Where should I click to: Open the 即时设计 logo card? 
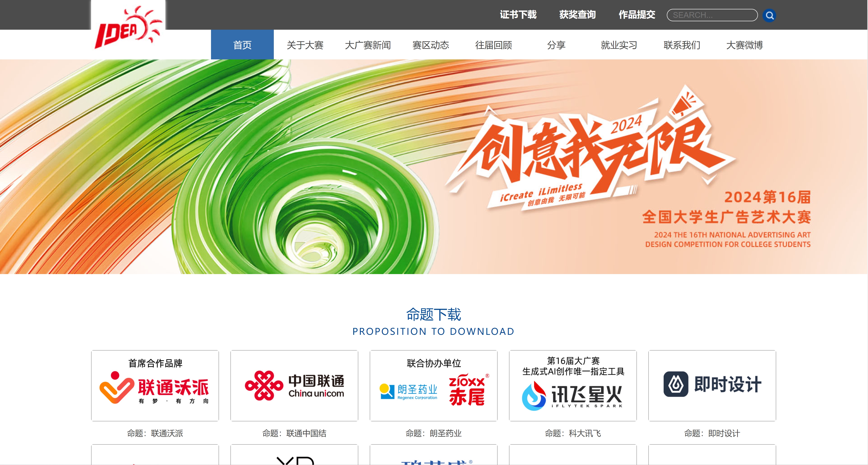[x=712, y=386]
